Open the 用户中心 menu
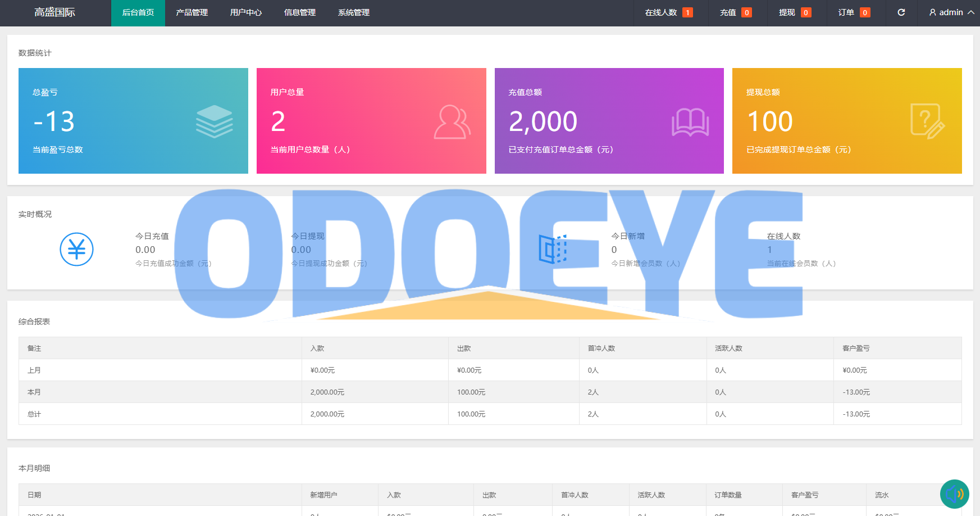 [x=245, y=12]
